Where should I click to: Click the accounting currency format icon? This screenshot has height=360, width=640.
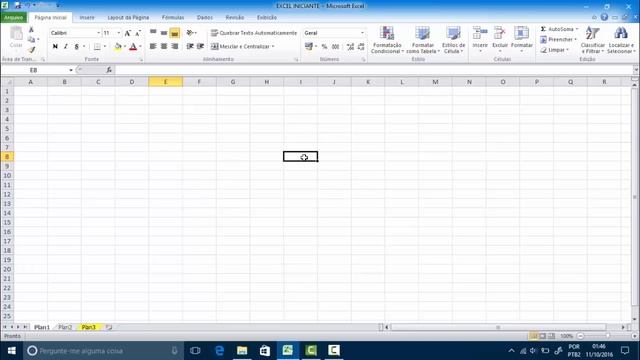click(x=309, y=47)
